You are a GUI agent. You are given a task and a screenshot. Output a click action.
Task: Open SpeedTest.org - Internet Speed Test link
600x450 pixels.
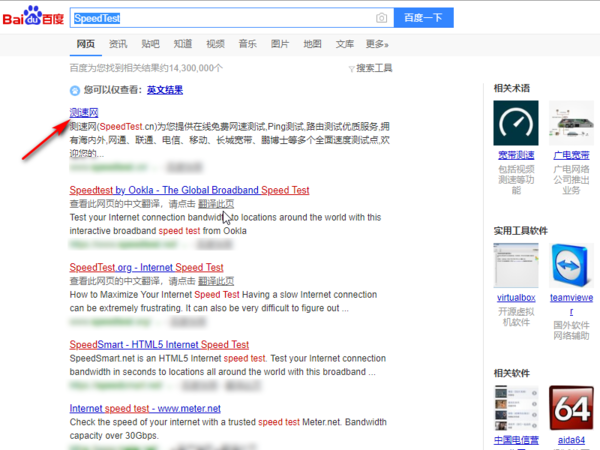point(146,267)
